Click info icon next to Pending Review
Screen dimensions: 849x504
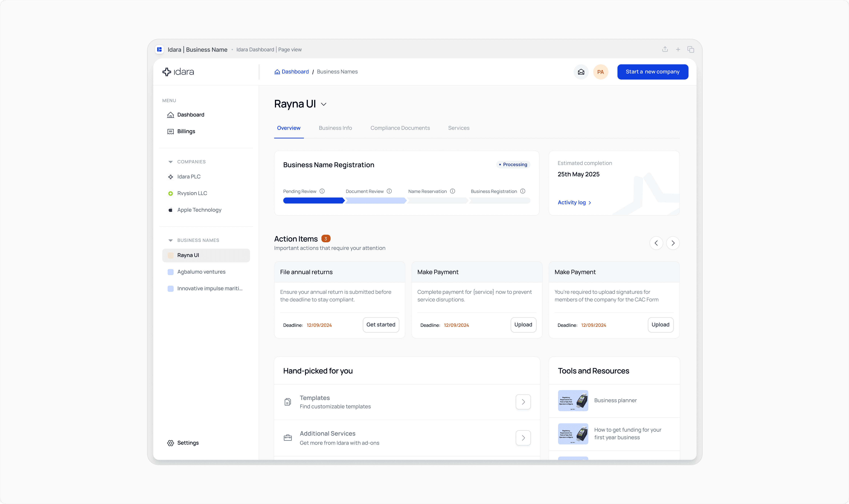tap(322, 191)
